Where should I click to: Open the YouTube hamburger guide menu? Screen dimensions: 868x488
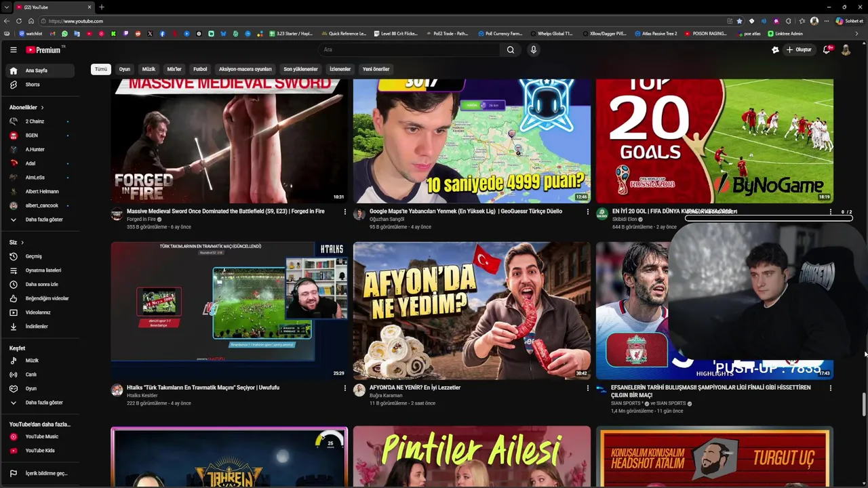[13, 49]
